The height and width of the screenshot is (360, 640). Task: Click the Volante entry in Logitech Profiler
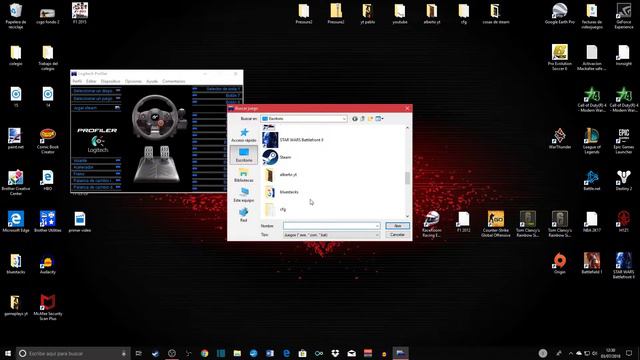tap(96, 160)
